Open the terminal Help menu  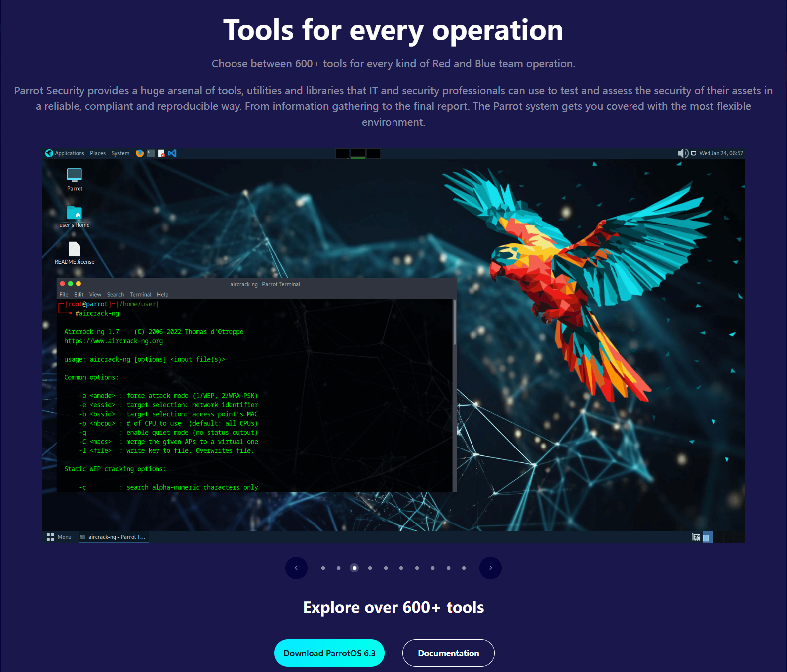pyautogui.click(x=162, y=295)
